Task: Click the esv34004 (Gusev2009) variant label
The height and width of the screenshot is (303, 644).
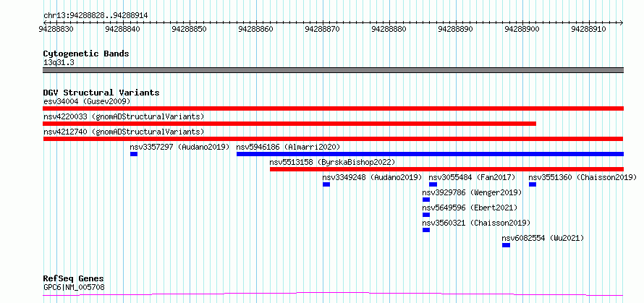Action: coord(87,101)
